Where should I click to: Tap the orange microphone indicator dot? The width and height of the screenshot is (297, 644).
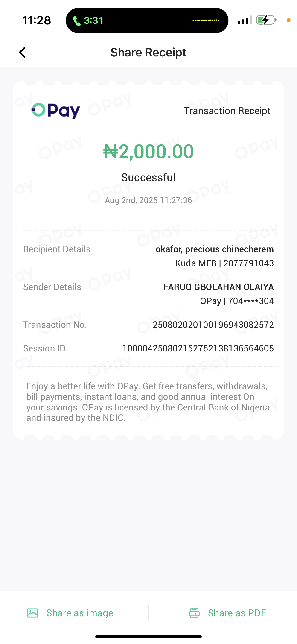(x=288, y=20)
